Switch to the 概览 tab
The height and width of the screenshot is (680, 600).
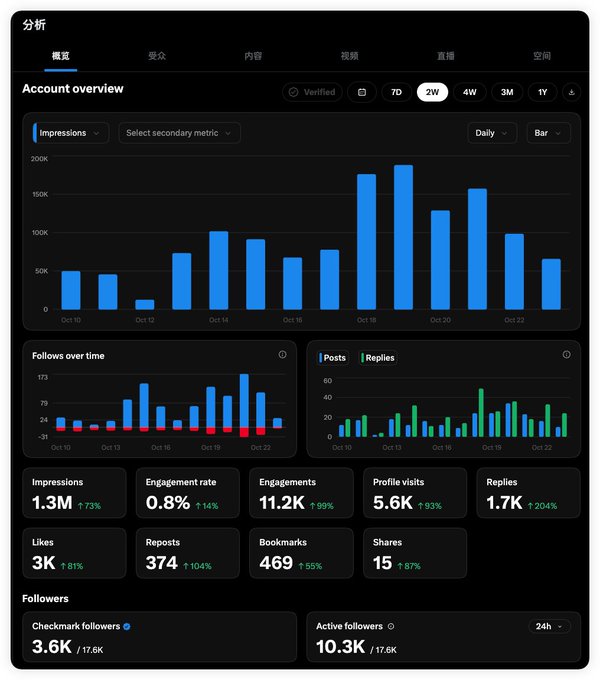coord(61,56)
